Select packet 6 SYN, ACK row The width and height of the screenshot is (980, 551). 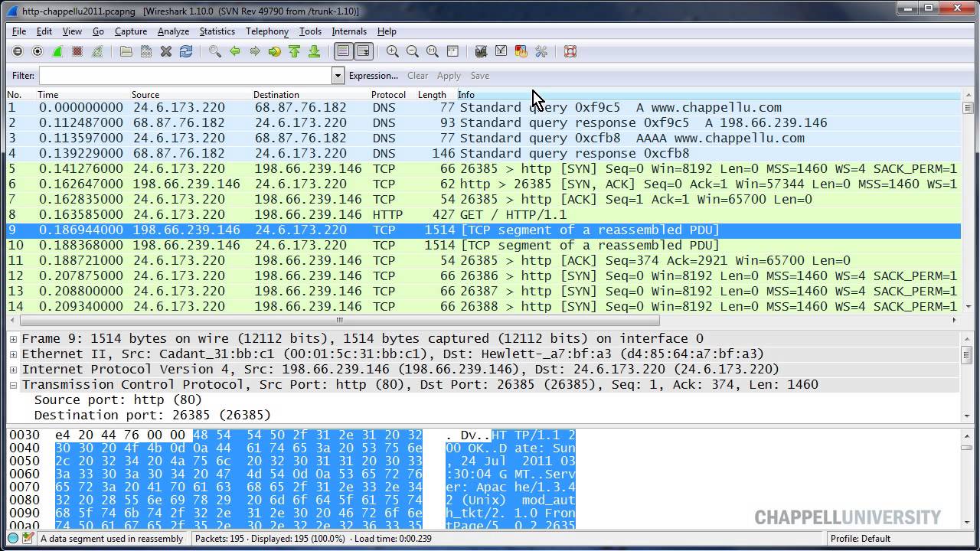click(484, 184)
